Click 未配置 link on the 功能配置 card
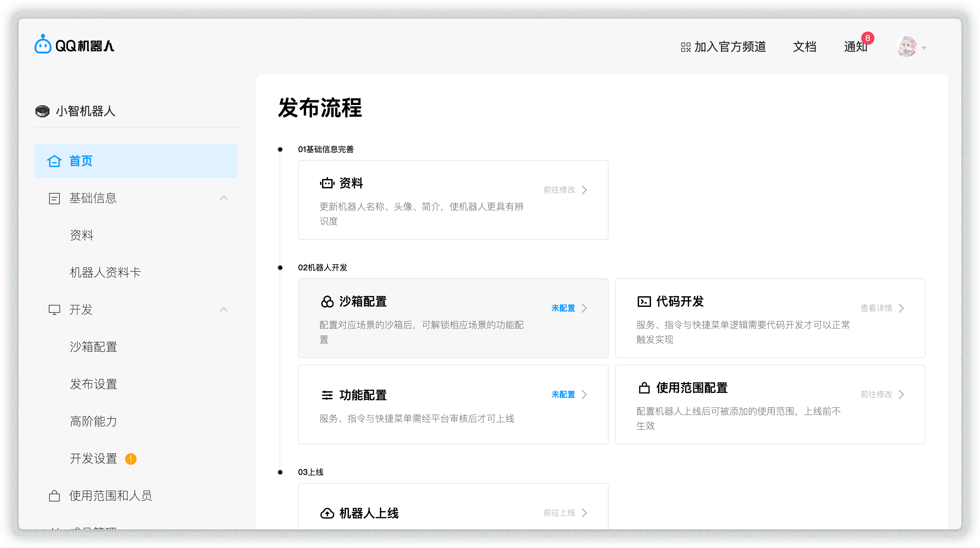The width and height of the screenshot is (980, 548). click(x=563, y=395)
